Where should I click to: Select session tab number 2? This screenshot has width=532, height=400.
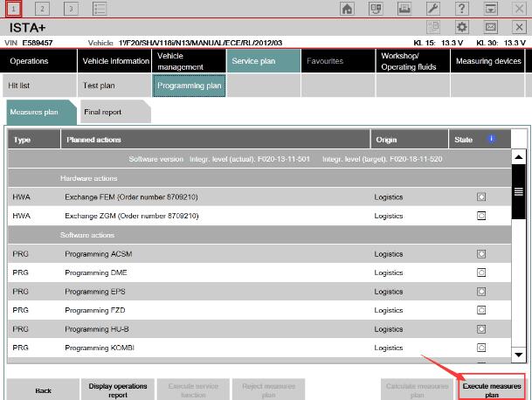coord(42,9)
